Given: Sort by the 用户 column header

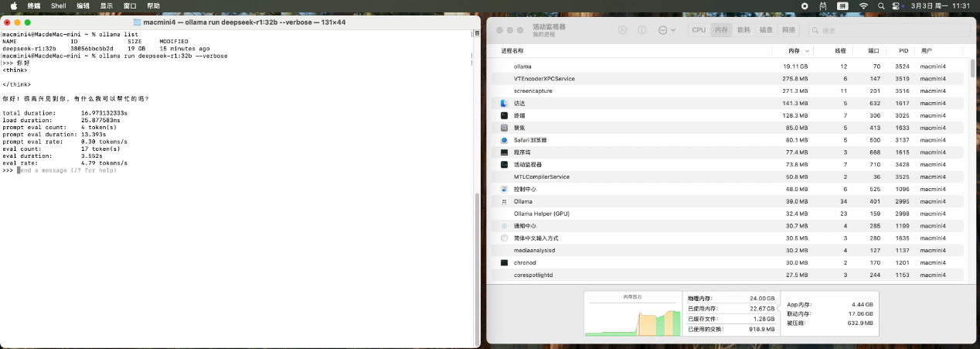Looking at the screenshot, I should pos(927,50).
